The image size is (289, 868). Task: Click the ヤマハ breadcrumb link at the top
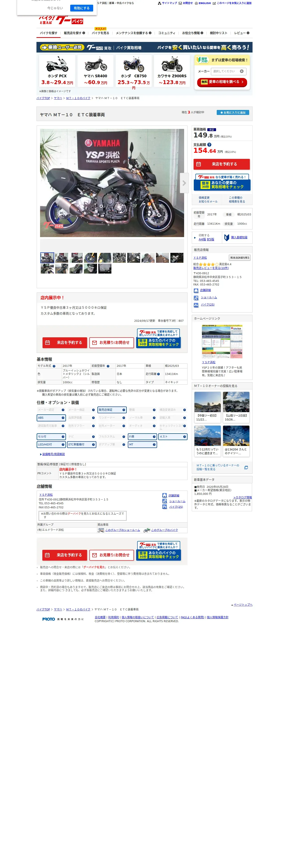[58, 98]
